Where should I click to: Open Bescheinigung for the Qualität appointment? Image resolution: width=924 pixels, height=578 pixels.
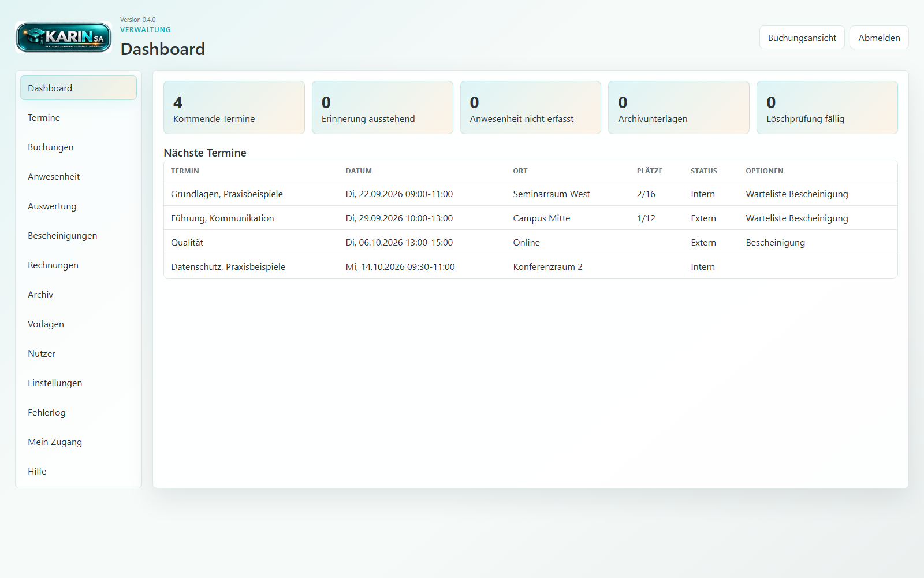pyautogui.click(x=775, y=243)
